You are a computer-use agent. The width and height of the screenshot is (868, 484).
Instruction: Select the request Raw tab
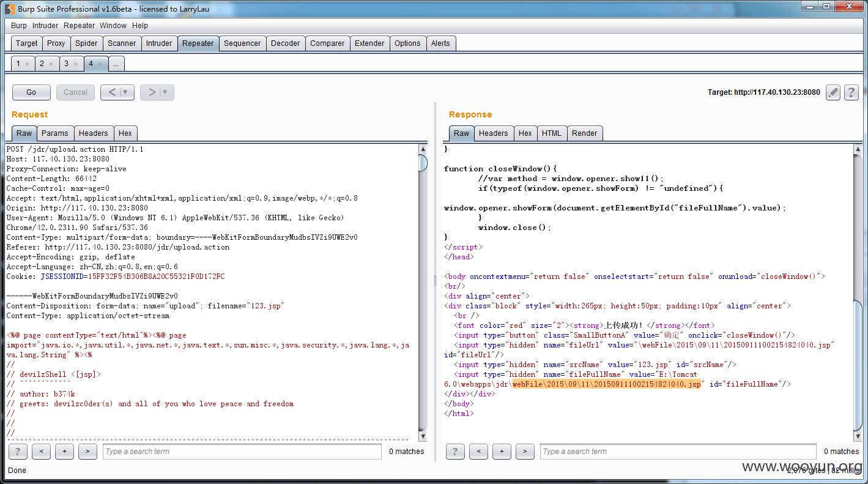pos(24,133)
